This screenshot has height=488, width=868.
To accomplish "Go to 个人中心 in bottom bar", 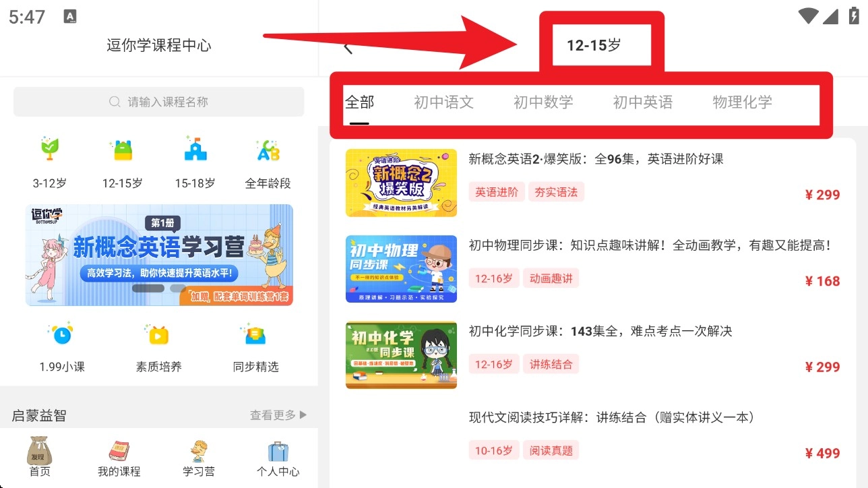I will click(x=278, y=457).
